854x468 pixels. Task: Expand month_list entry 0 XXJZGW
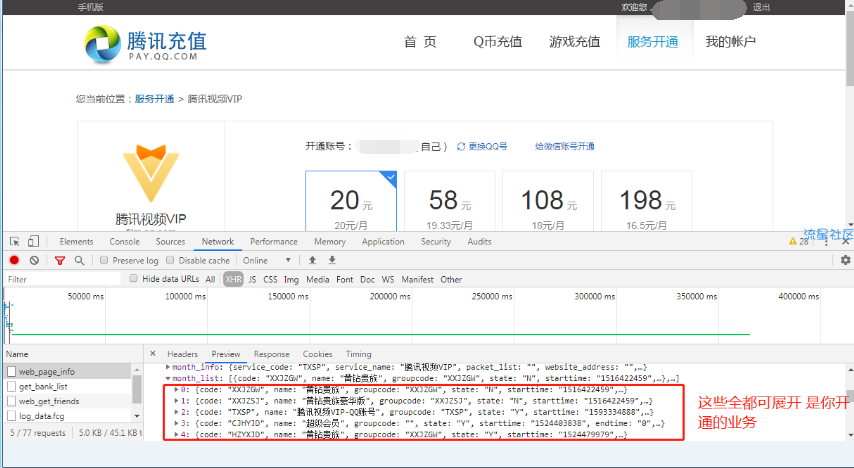[x=176, y=390]
